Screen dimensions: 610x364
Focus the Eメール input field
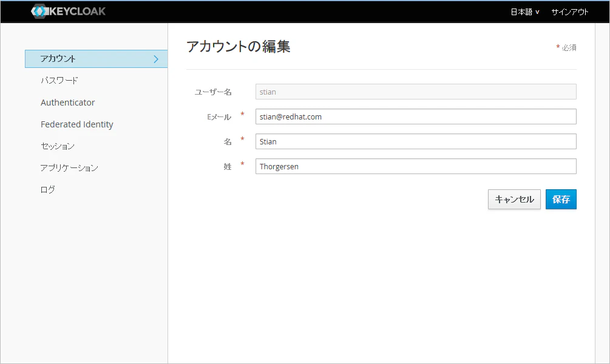[x=416, y=116]
